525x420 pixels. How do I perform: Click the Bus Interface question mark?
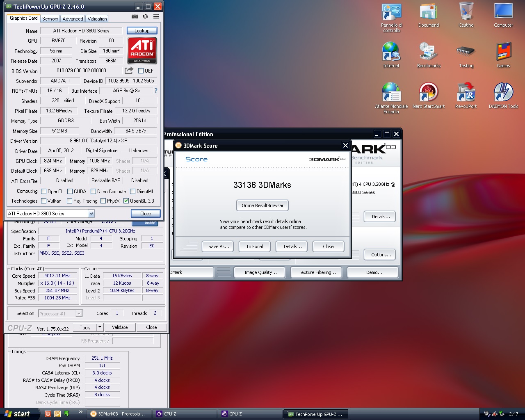[156, 91]
